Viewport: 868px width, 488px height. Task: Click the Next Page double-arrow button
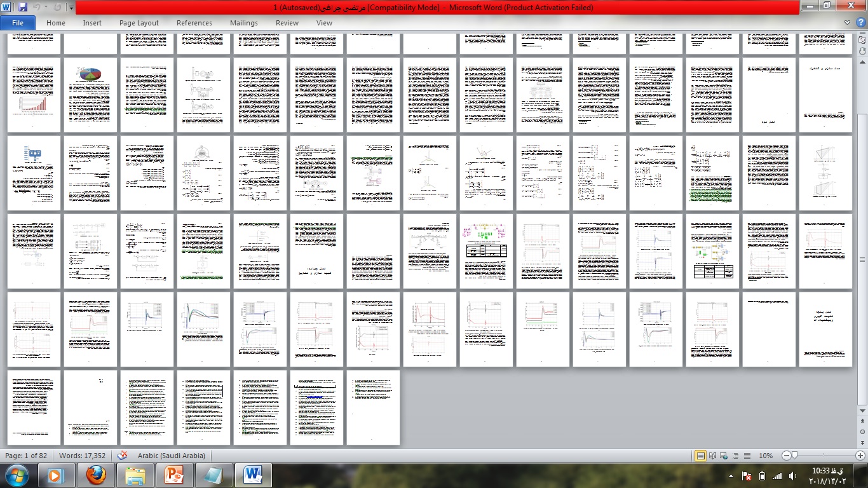862,442
